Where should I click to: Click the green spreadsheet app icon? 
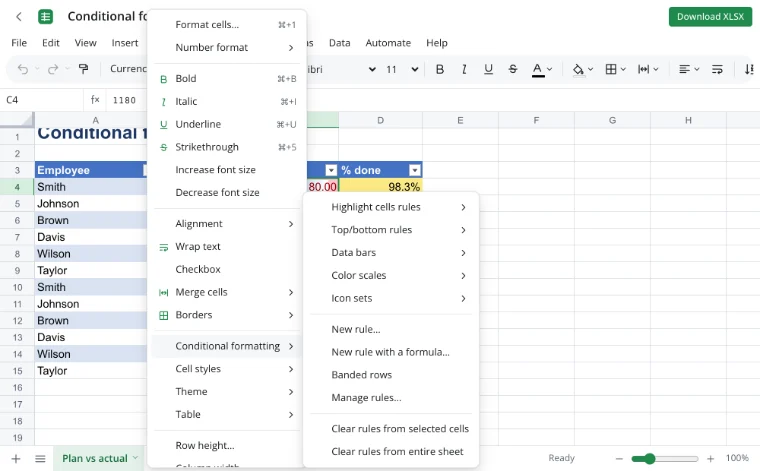(x=46, y=16)
